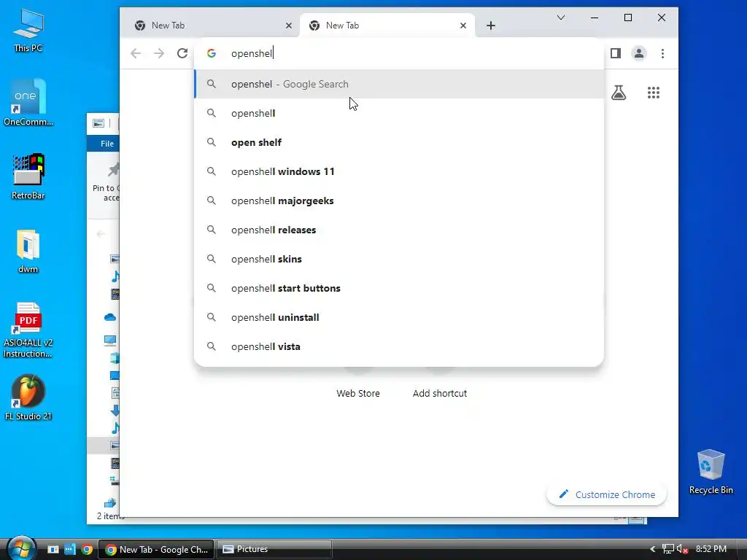Open the Google apps grid
Image resolution: width=747 pixels, height=560 pixels.
pos(654,93)
